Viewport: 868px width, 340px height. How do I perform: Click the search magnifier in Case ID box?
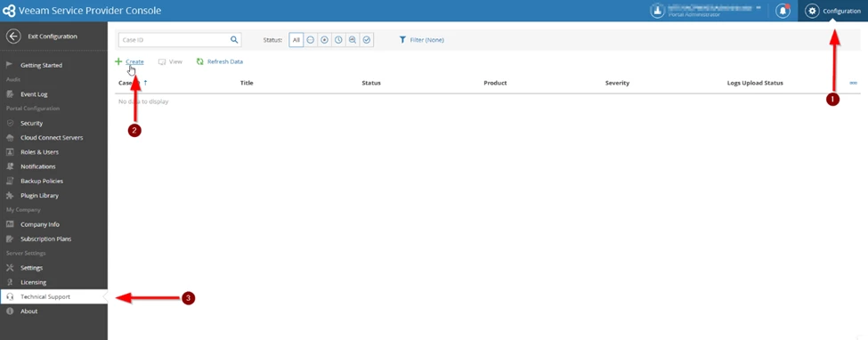coord(234,40)
